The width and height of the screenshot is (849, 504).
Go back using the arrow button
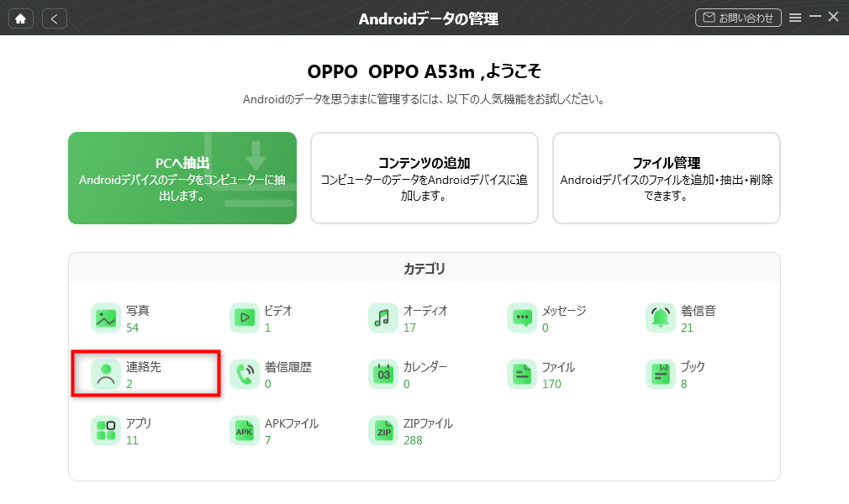(x=55, y=18)
